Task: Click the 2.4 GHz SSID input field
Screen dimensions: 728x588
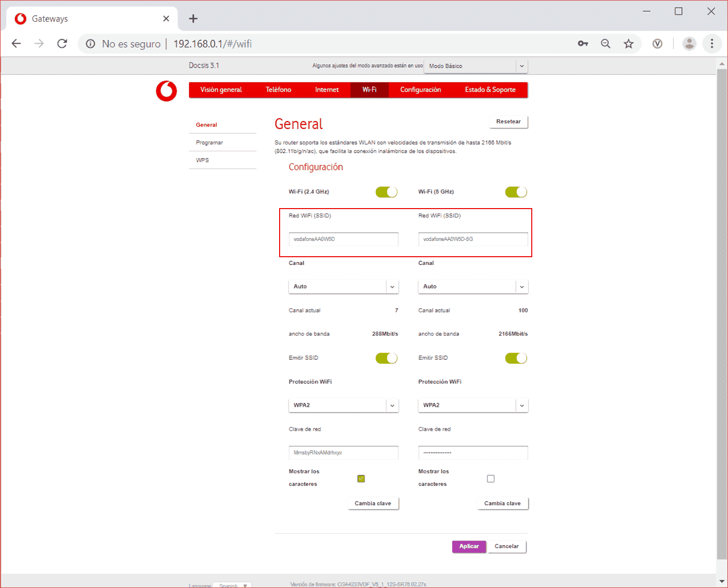Action: tap(343, 239)
